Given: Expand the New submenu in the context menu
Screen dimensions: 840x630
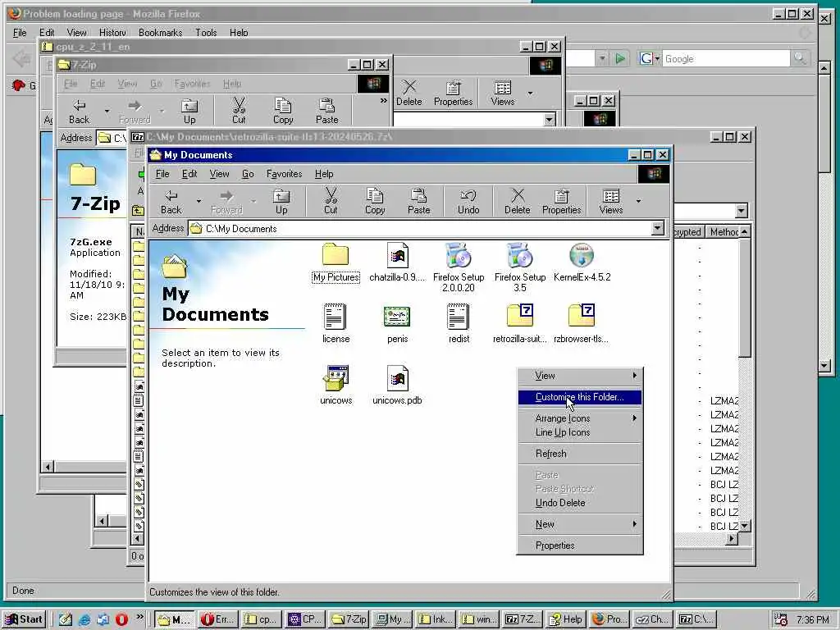Looking at the screenshot, I should pos(580,524).
